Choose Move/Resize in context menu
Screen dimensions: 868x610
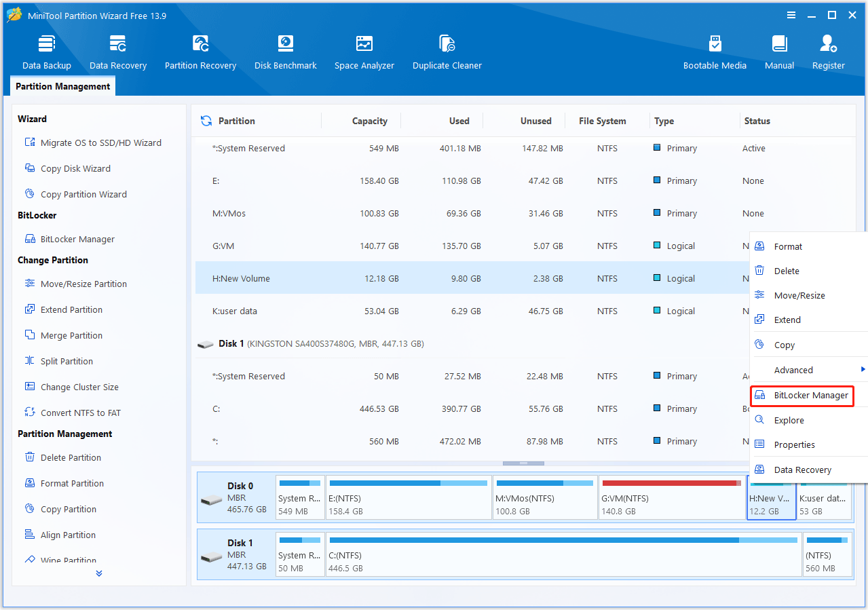coord(809,295)
